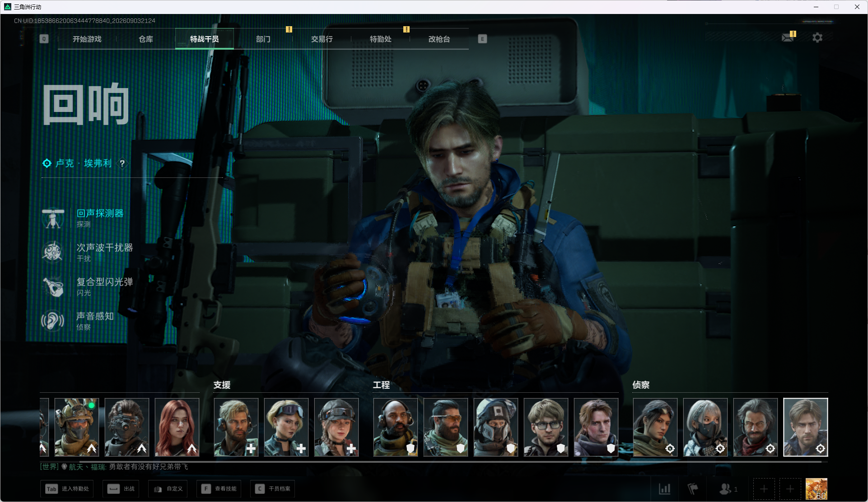Open the 特勤处 tab
The width and height of the screenshot is (868, 502).
pos(381,39)
